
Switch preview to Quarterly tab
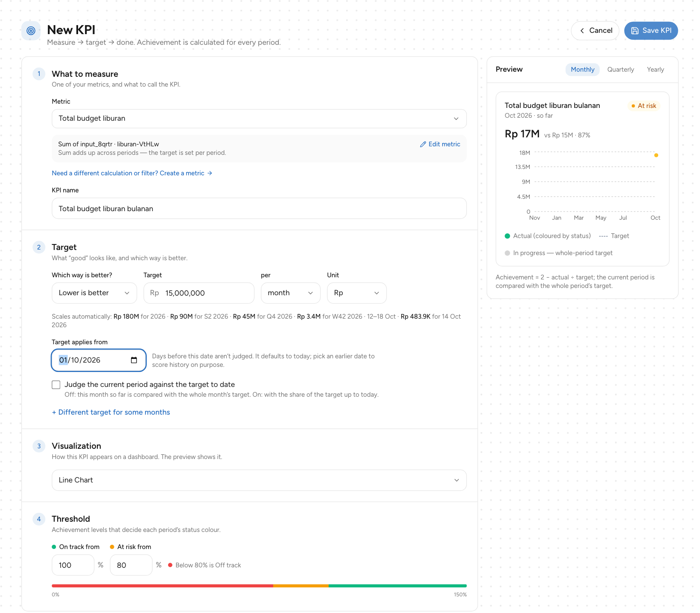(x=621, y=70)
